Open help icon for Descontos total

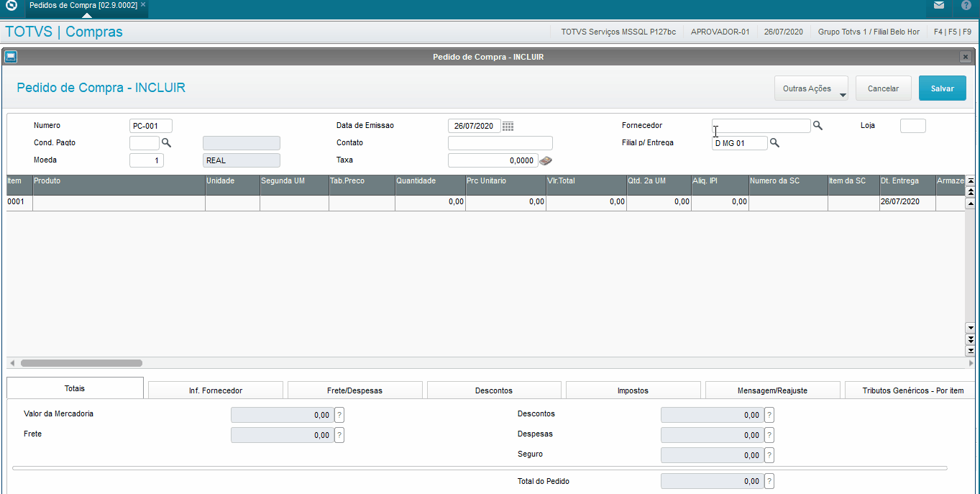point(769,415)
